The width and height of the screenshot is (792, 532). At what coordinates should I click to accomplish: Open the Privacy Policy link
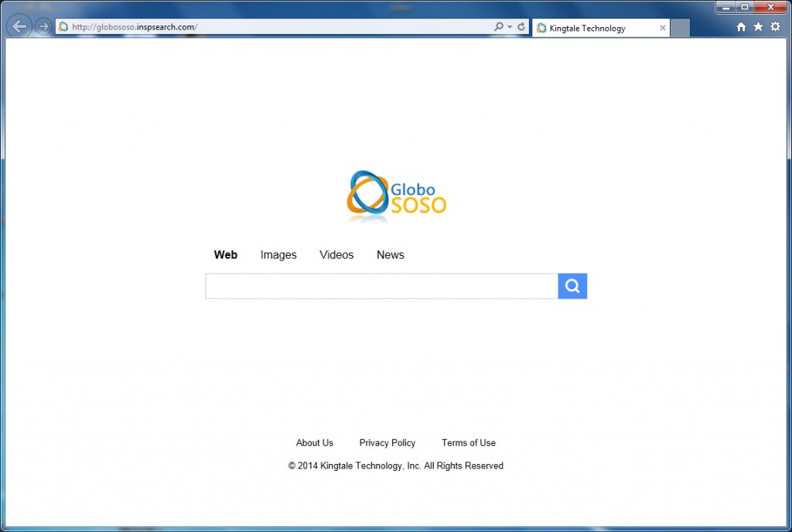[387, 442]
